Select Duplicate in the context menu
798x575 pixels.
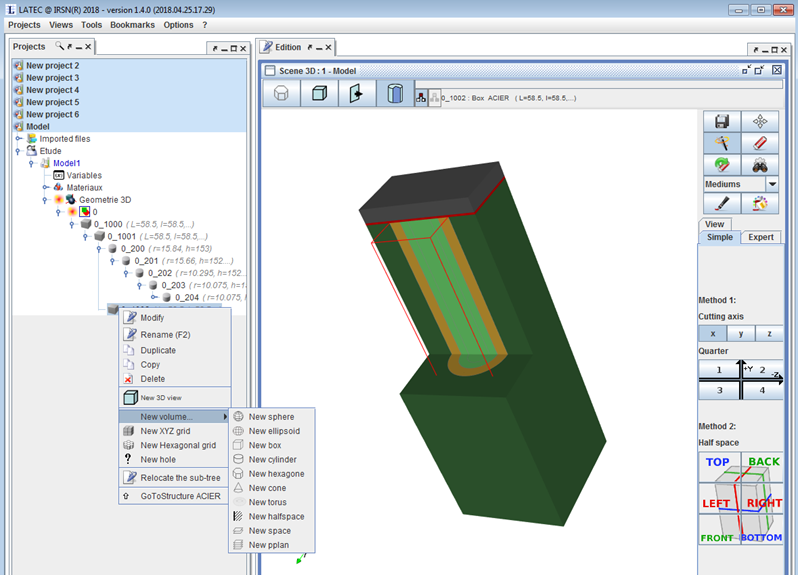click(158, 350)
